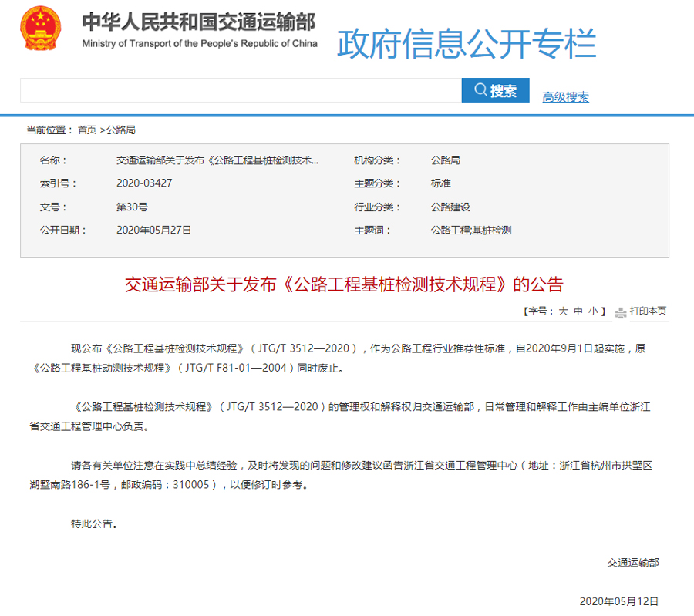Set font size to 小 (small)
This screenshot has width=694, height=616.
click(592, 311)
